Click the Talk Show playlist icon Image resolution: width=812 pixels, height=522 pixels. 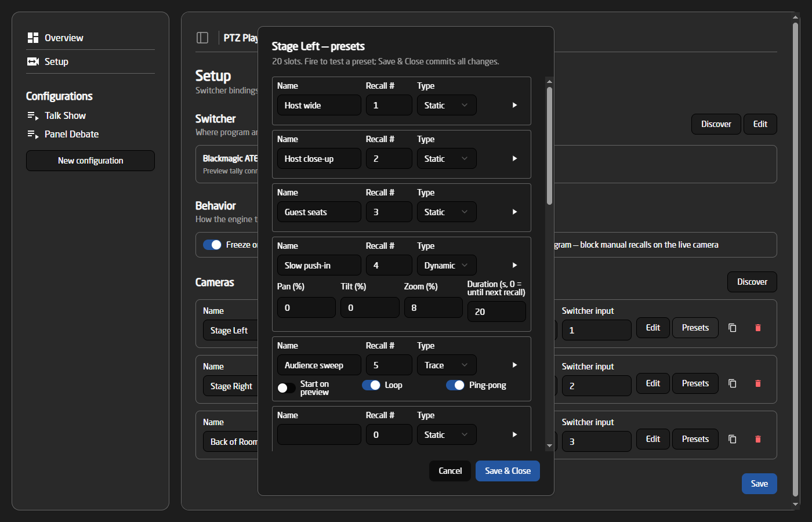coord(33,116)
